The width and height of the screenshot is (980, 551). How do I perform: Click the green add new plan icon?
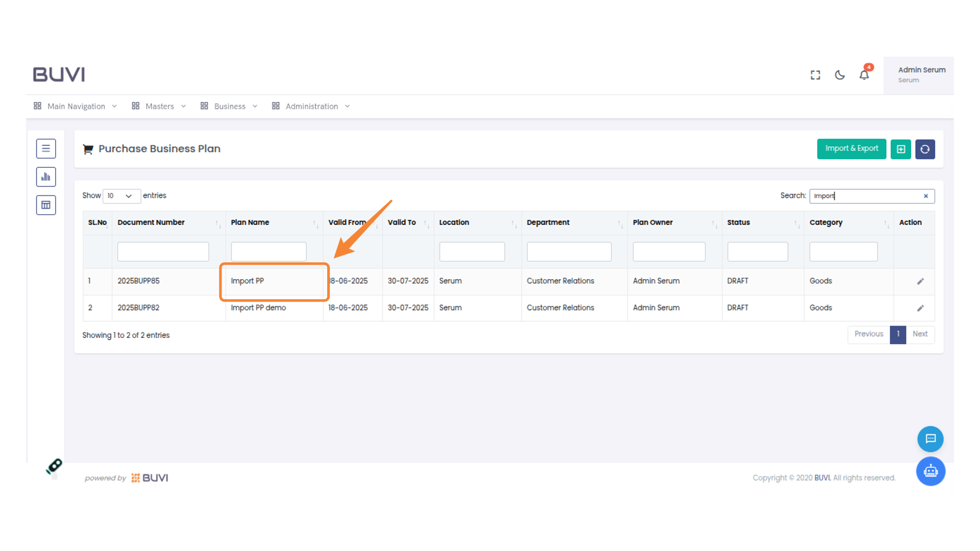900,149
